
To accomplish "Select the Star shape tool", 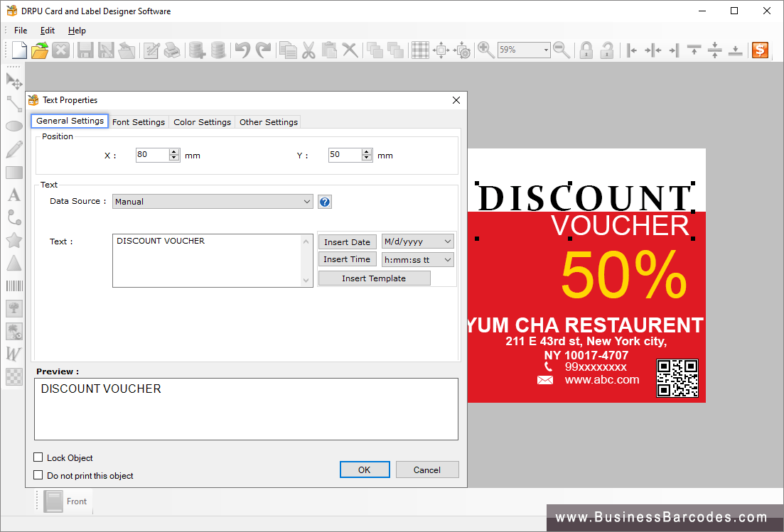I will click(x=14, y=240).
